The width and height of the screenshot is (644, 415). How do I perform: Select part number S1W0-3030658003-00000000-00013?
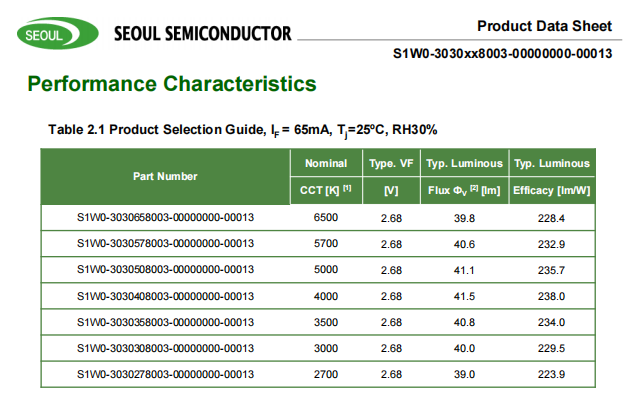[x=165, y=218]
